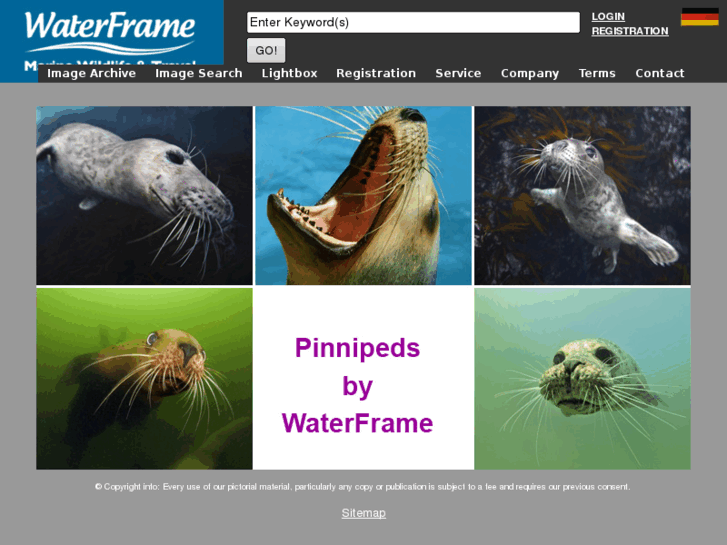Open the yawning sea lion thumbnail
727x545 pixels.
(364, 195)
